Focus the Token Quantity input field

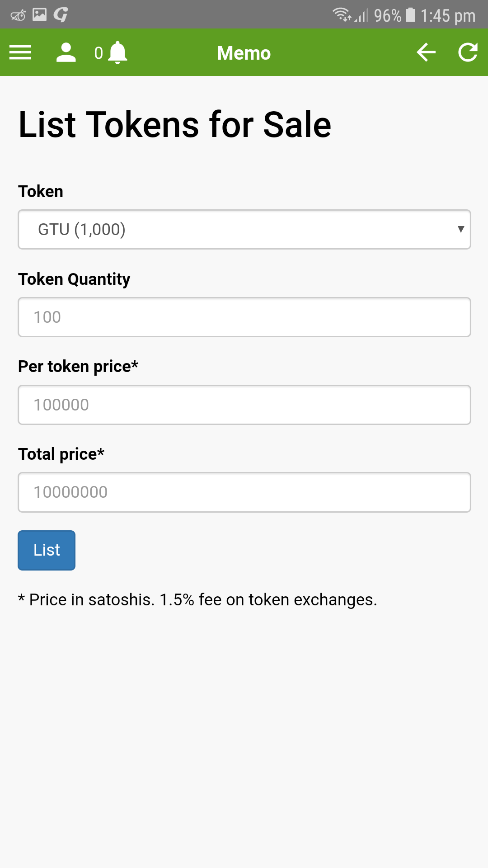[244, 317]
